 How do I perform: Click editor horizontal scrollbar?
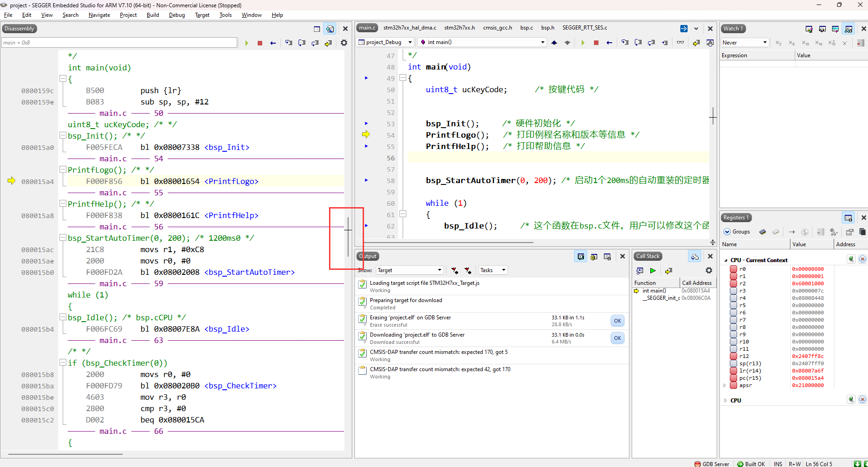[x=449, y=243]
